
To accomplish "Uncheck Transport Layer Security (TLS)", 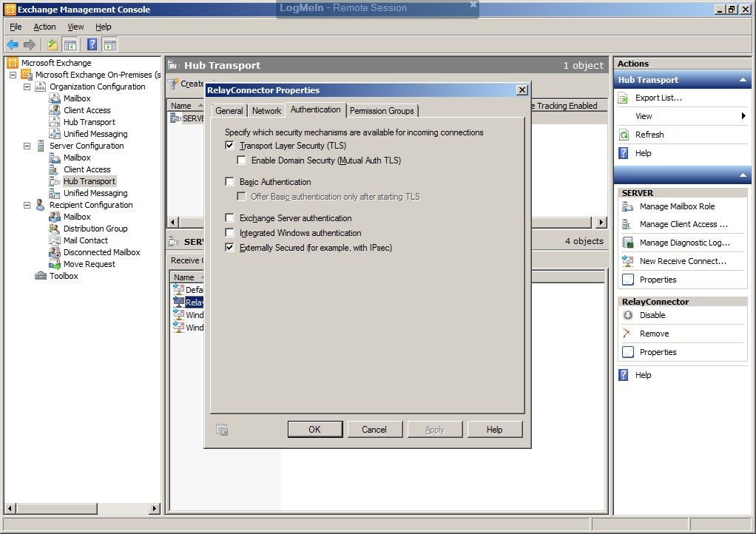I will [229, 146].
